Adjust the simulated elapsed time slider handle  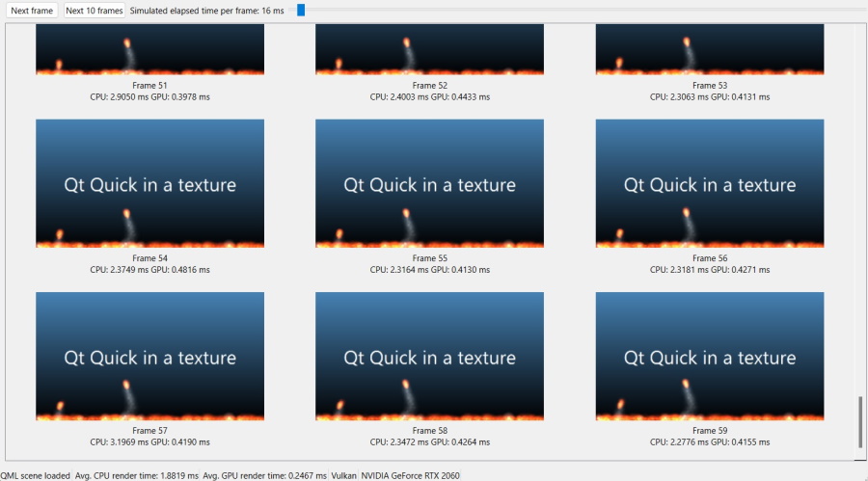point(301,10)
